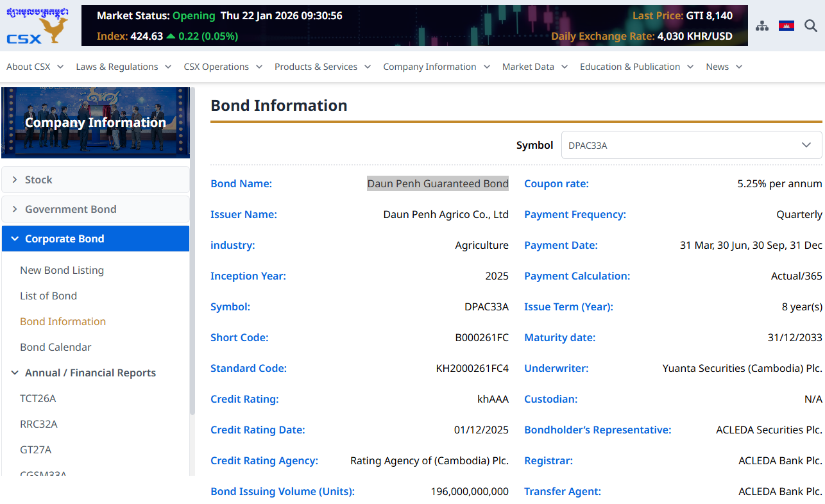Viewport: 825px width, 504px height.
Task: Open the sitemap icon in the header
Action: coord(761,26)
